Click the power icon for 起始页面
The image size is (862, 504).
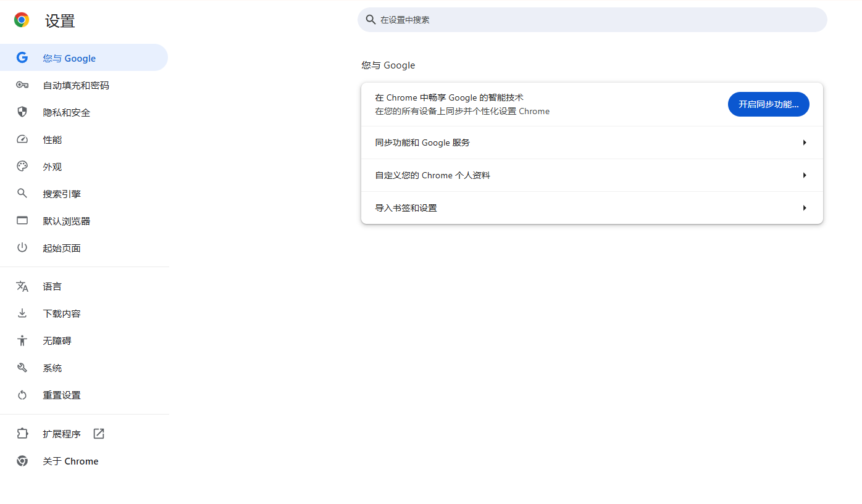coord(22,248)
